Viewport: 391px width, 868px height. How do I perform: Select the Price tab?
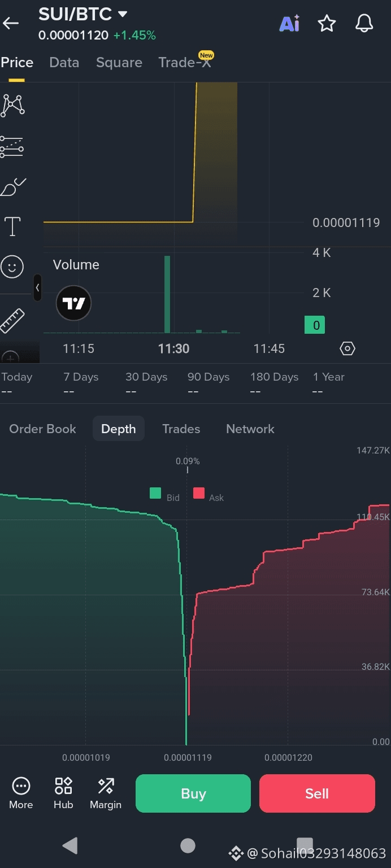tap(17, 62)
